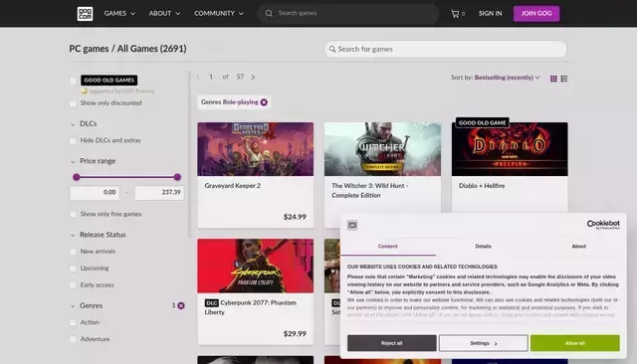Collapse the Release Status section
The image size is (637, 364).
99,235
